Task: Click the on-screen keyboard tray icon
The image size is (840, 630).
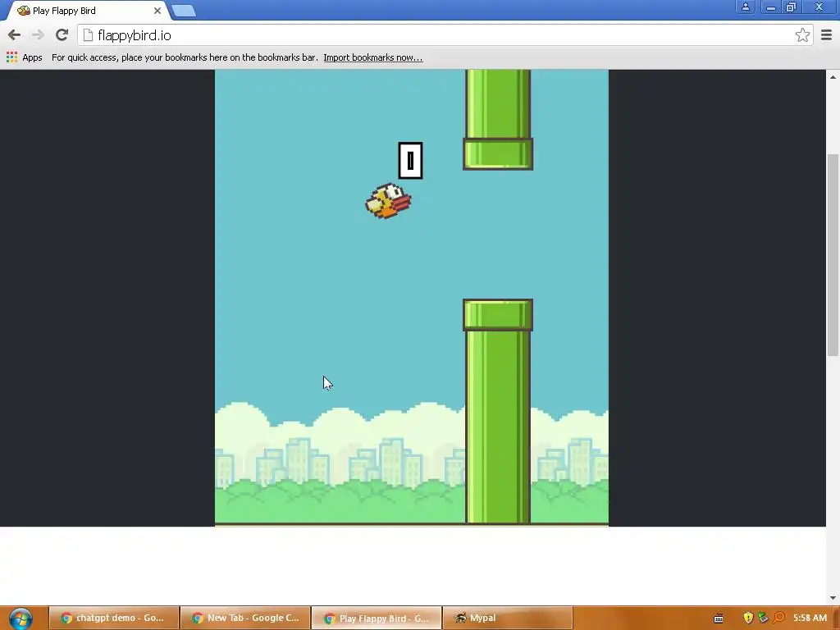Action: (719, 619)
